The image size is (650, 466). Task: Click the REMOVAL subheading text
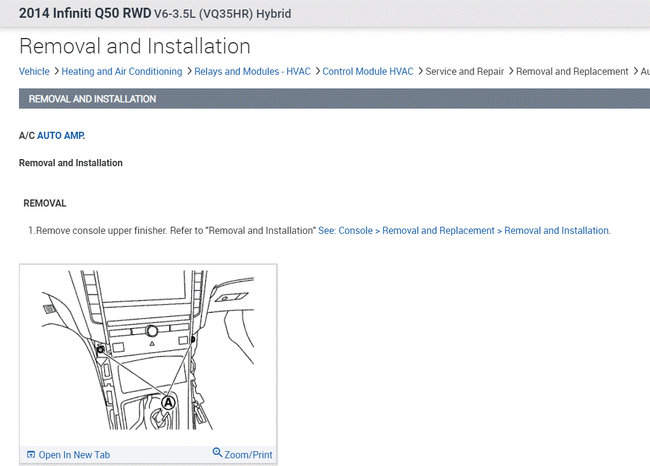tap(45, 203)
